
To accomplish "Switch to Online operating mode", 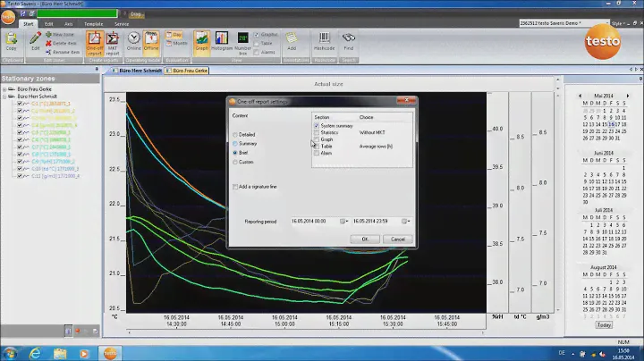I will pos(133,39).
